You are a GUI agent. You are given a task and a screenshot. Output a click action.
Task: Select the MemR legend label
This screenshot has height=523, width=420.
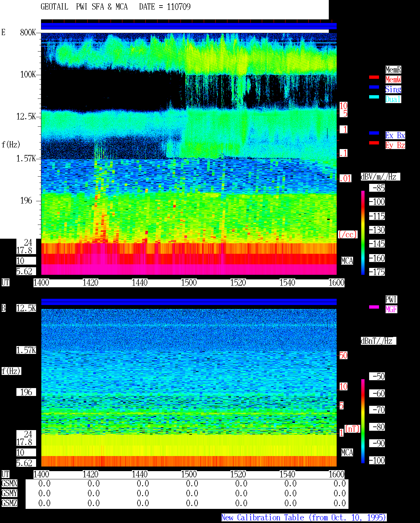tap(393, 70)
